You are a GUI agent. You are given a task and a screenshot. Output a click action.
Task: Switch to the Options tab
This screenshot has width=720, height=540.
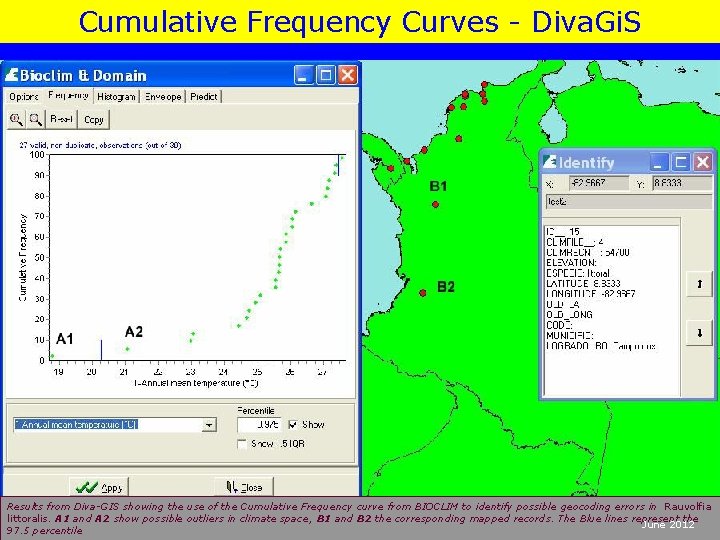coord(24,97)
